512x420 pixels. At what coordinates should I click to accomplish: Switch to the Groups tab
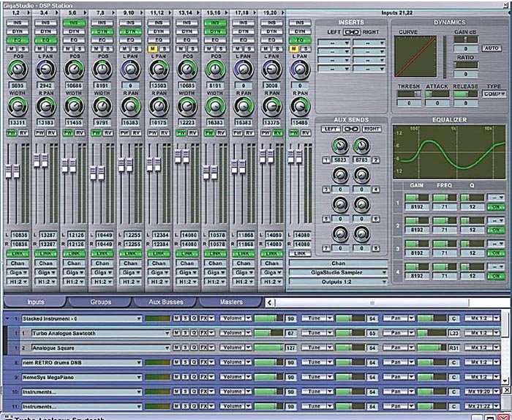[100, 302]
